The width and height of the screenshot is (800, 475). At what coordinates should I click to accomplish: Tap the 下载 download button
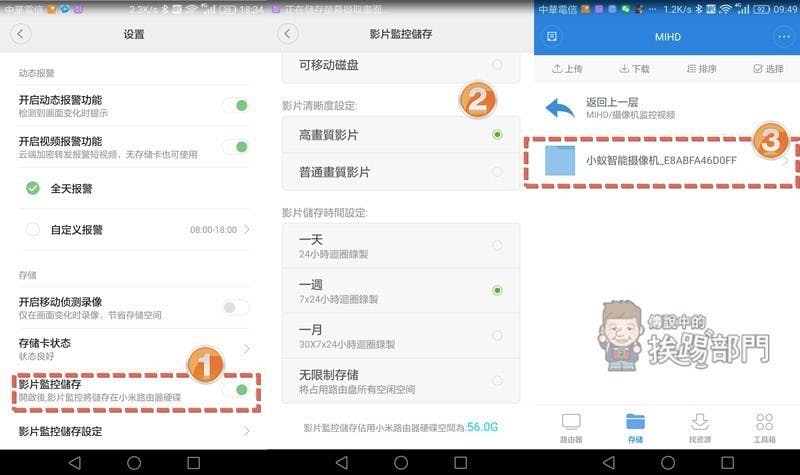[634, 68]
